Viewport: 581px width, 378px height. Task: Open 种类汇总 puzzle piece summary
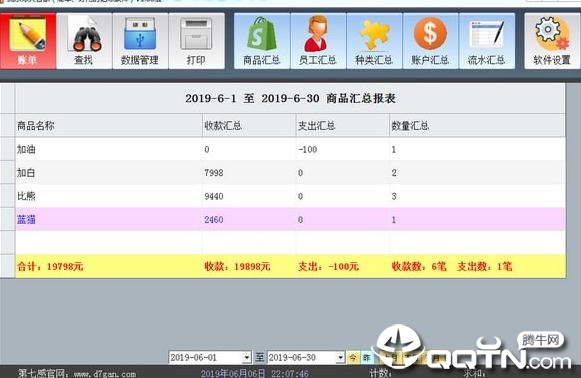tap(374, 41)
